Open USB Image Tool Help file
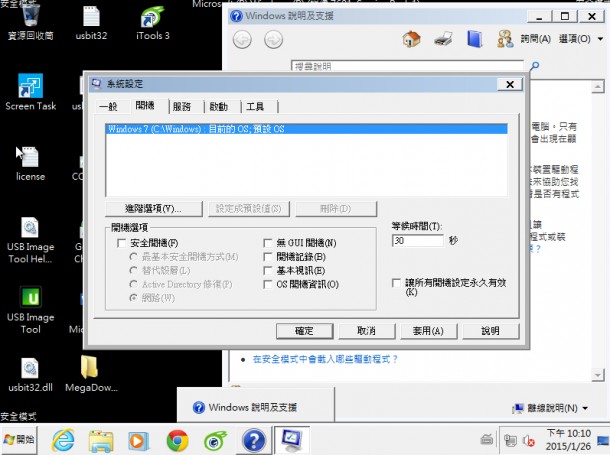This screenshot has width=610, height=455. [30, 240]
